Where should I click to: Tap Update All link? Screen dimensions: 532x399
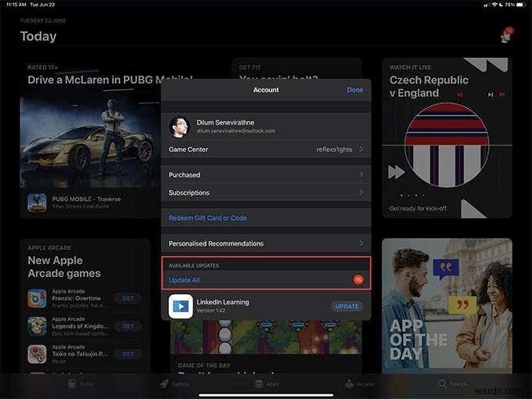[184, 280]
